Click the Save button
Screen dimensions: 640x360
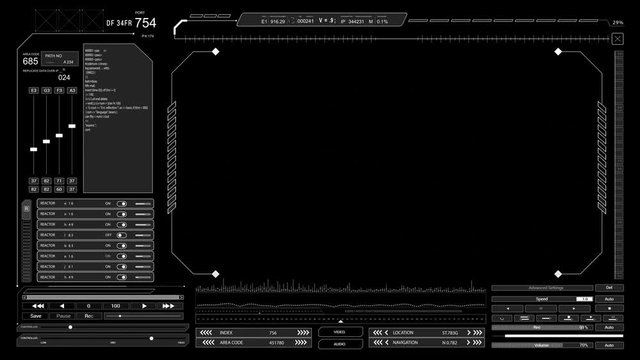click(x=36, y=316)
